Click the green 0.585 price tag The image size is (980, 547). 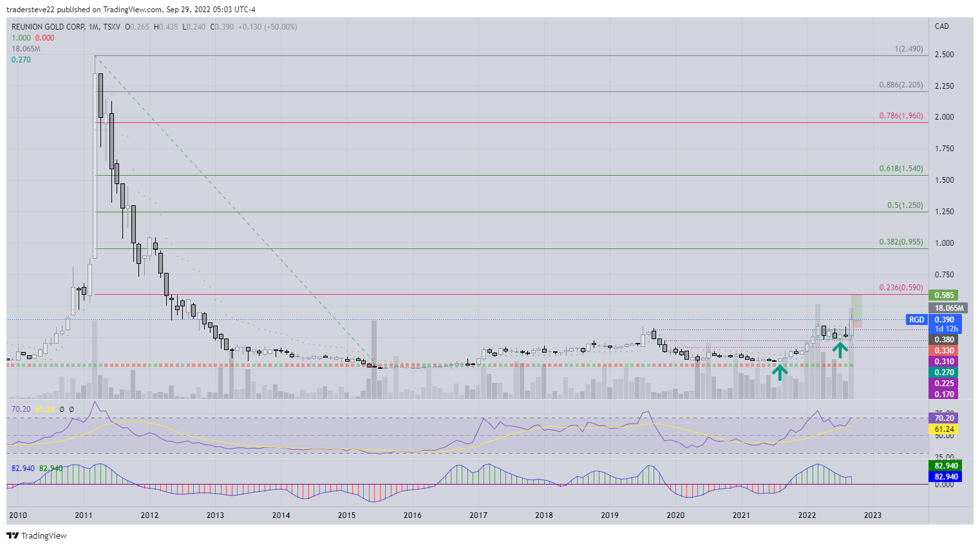click(944, 295)
